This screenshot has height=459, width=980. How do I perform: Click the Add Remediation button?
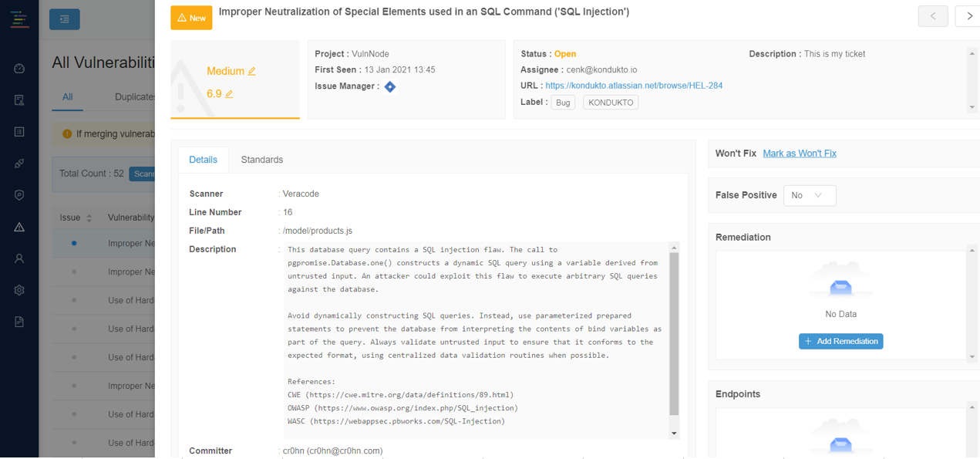pos(841,341)
